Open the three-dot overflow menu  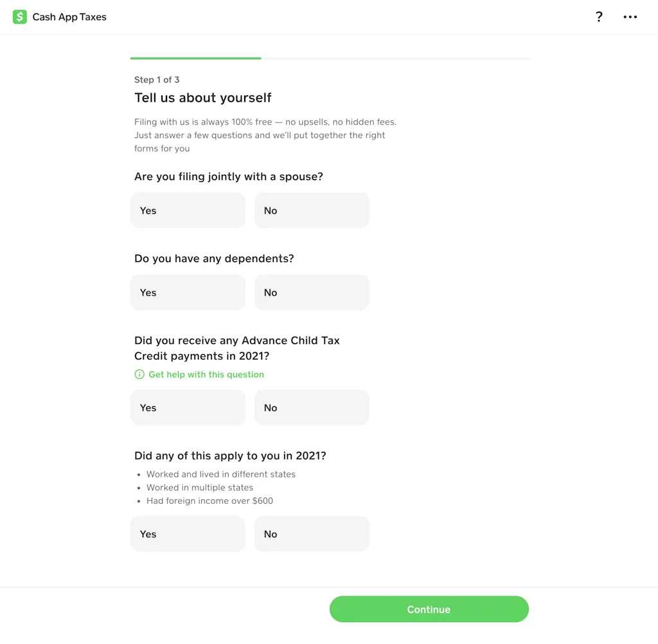click(x=630, y=17)
